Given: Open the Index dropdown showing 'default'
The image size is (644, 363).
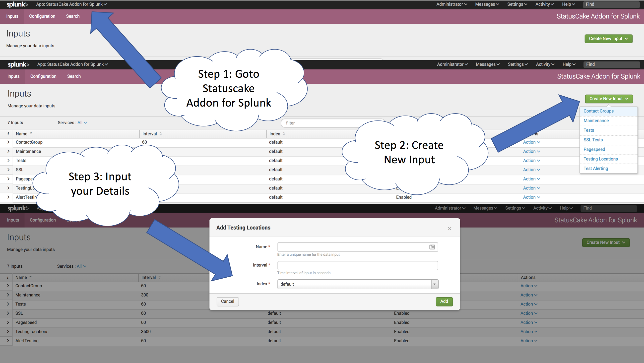Looking at the screenshot, I should tap(435, 284).
